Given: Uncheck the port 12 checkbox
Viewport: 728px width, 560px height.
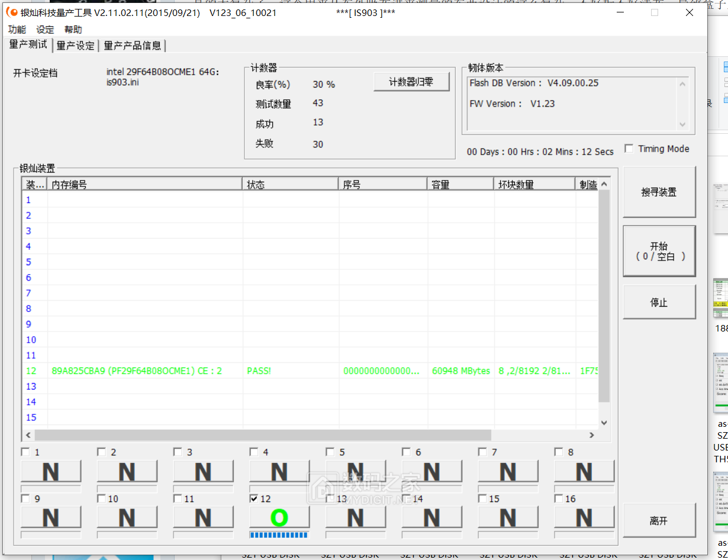Looking at the screenshot, I should pyautogui.click(x=254, y=499).
